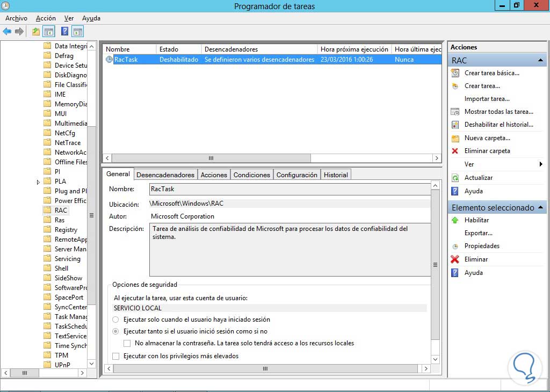
Task: Select the RAC folder in tree
Action: coord(61,210)
